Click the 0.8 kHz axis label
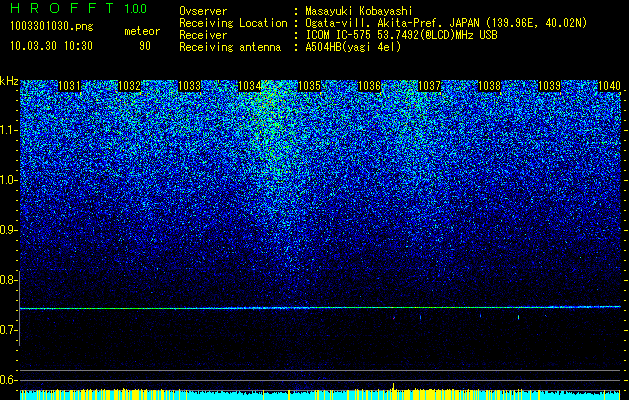The width and height of the screenshot is (629, 400). tap(7, 280)
